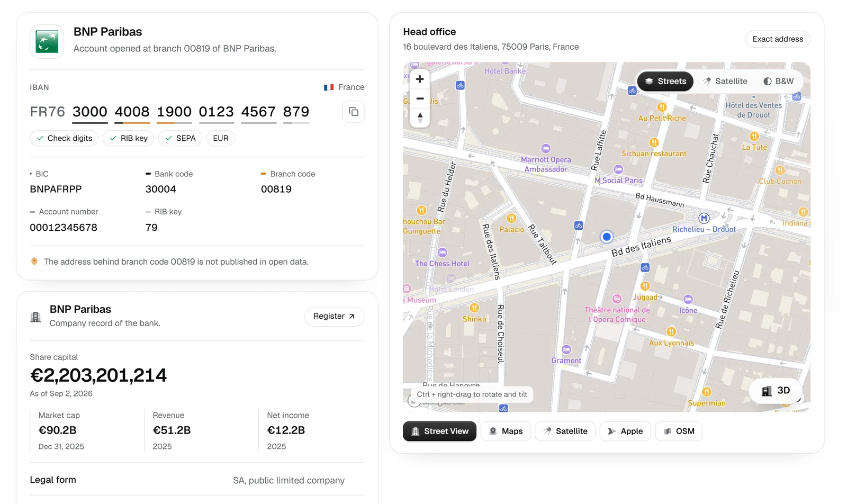Click the Au Petit Riche restaurant pin
Viewport: 847px width, 504px height.
[662, 107]
